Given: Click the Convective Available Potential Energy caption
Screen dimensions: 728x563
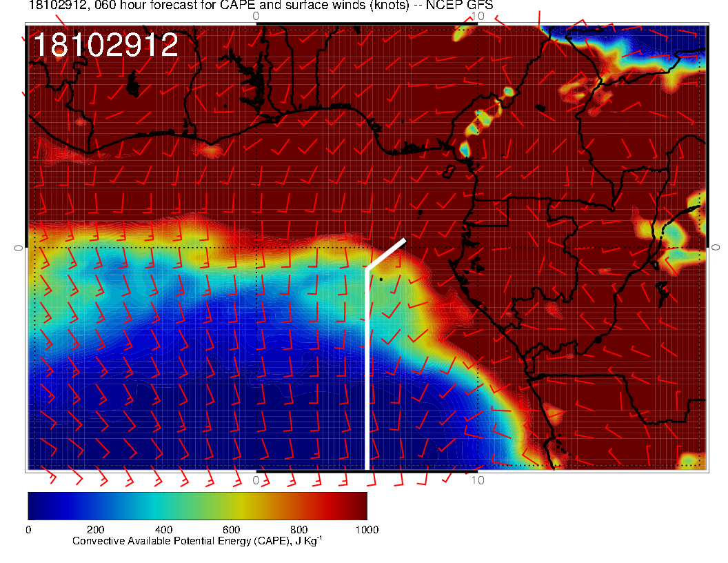Looking at the screenshot, I should (197, 542).
